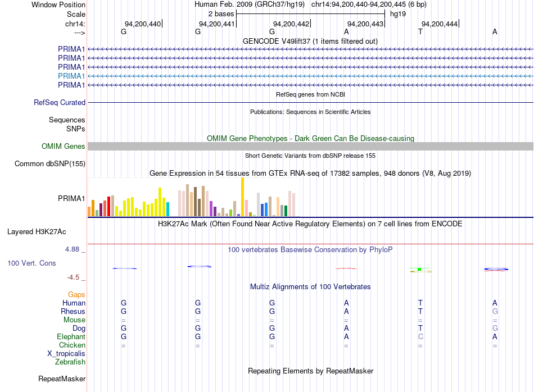
Task: Open the GTEx Gene Expression track title
Action: pos(310,173)
